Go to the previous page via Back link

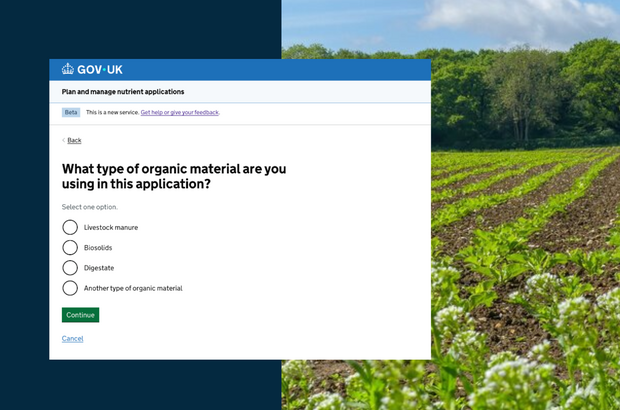coord(74,140)
